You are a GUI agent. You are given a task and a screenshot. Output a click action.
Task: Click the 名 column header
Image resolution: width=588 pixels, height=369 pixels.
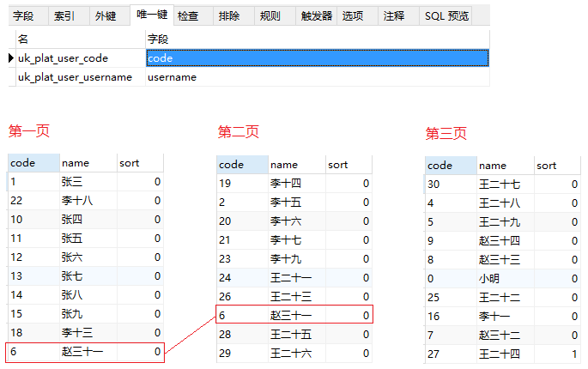click(x=81, y=39)
